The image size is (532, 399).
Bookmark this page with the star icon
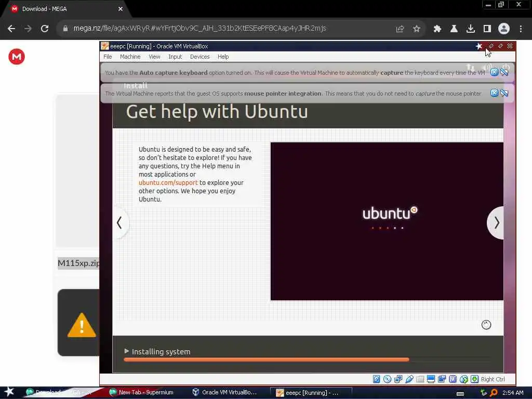tap(417, 29)
